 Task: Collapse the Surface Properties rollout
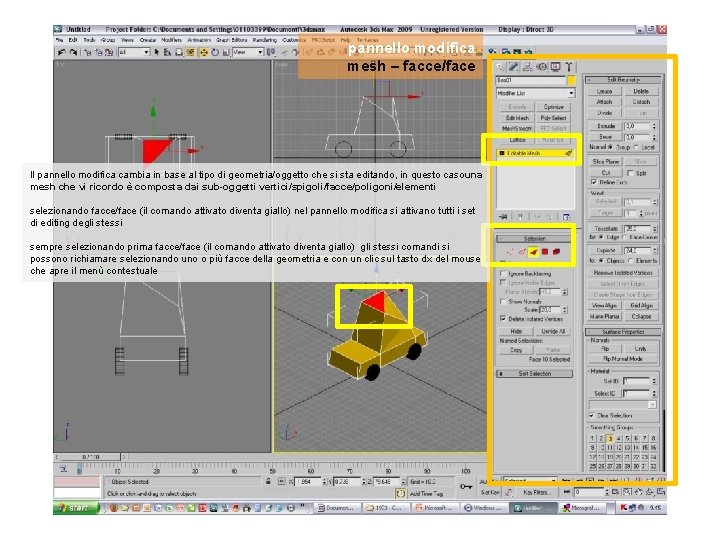click(624, 332)
